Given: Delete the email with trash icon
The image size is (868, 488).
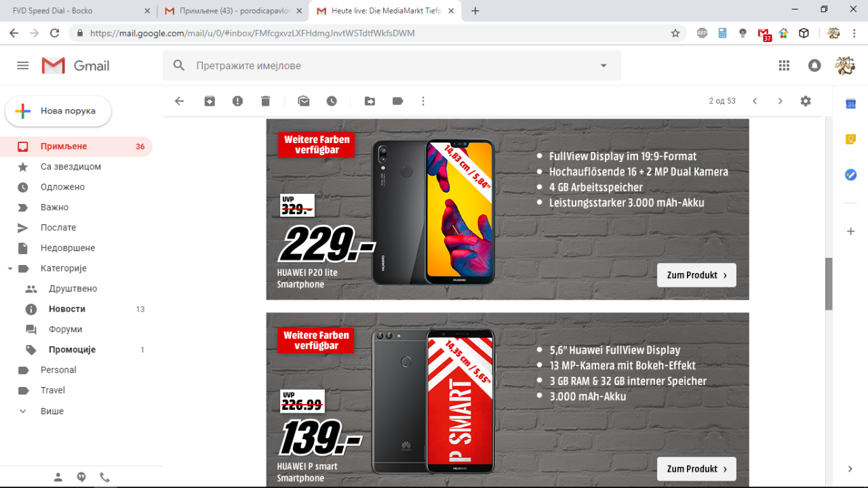Looking at the screenshot, I should point(265,101).
